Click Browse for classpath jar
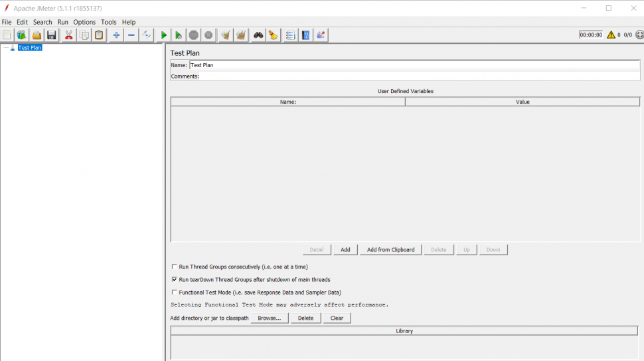644x361 pixels. click(270, 318)
